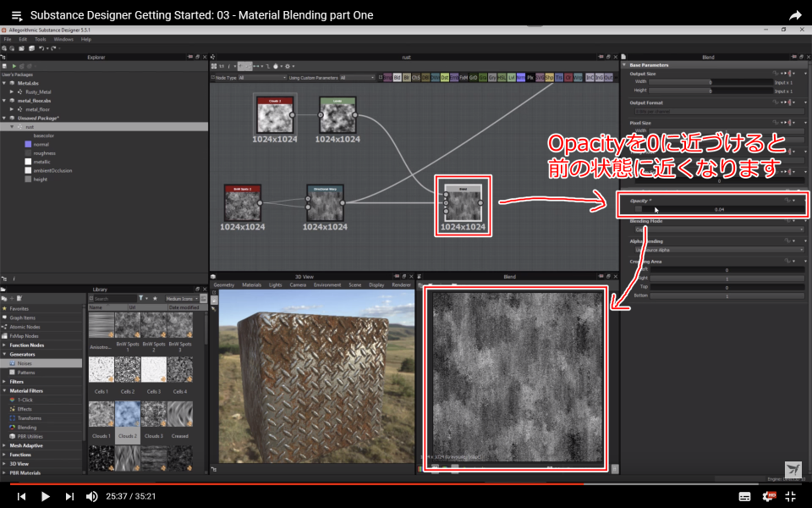812x508 pixels.
Task: Click the Out output node shortcut
Action: (608, 78)
